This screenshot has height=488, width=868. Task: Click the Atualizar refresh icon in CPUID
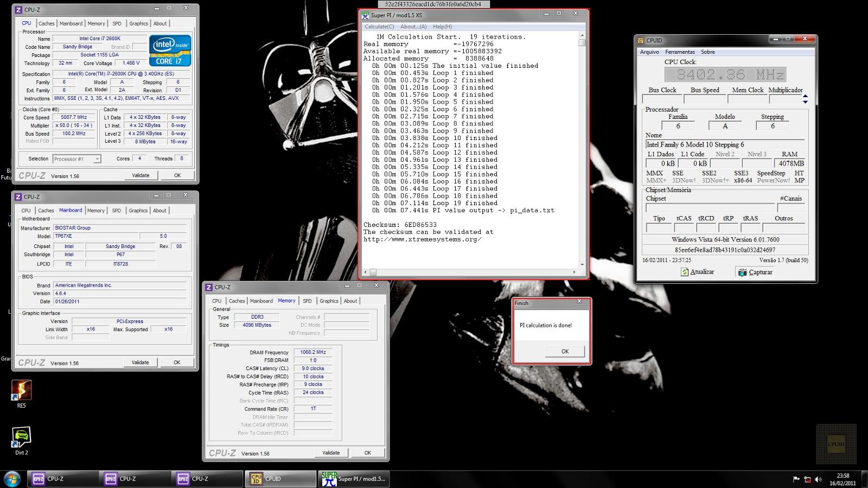point(685,272)
